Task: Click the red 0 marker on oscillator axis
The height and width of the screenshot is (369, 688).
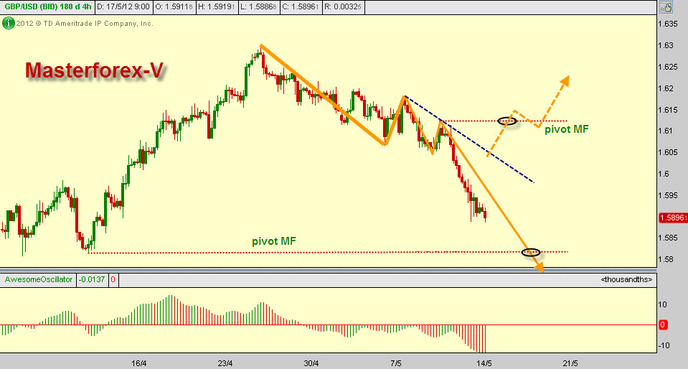Action: [x=663, y=325]
